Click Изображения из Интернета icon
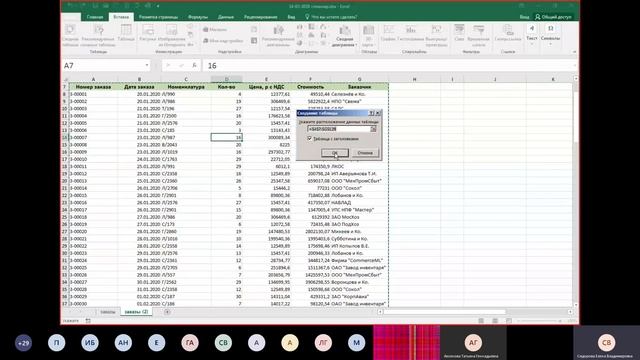The width and height of the screenshot is (640, 360). [x=171, y=36]
